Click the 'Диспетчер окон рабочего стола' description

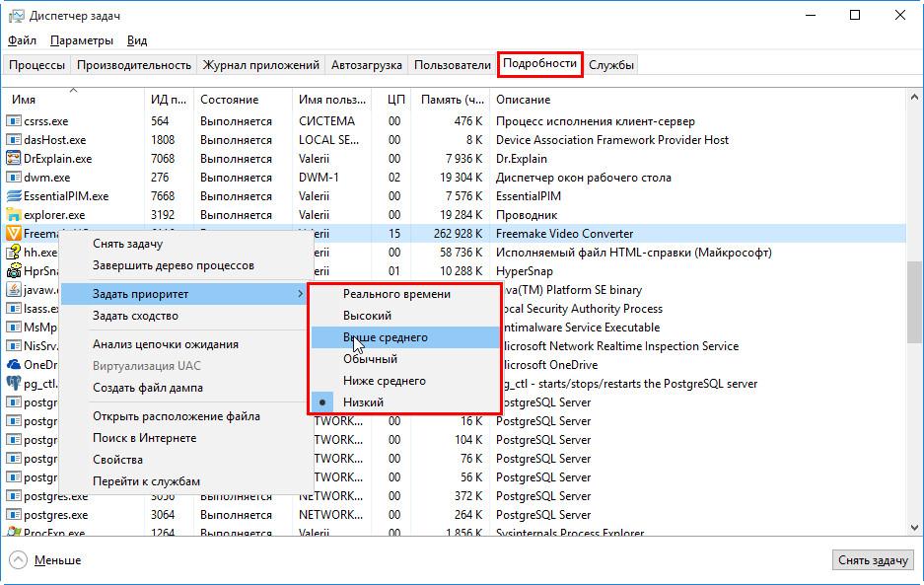(584, 178)
